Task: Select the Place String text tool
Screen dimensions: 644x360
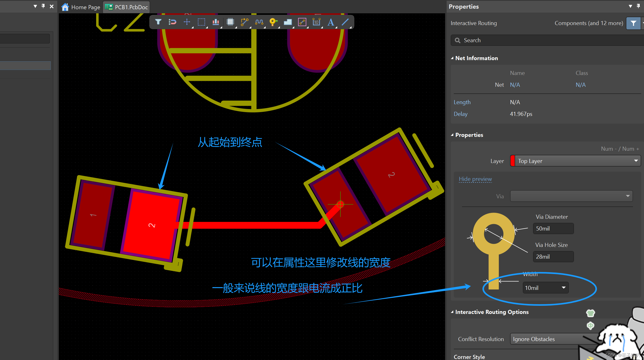Action: click(331, 22)
